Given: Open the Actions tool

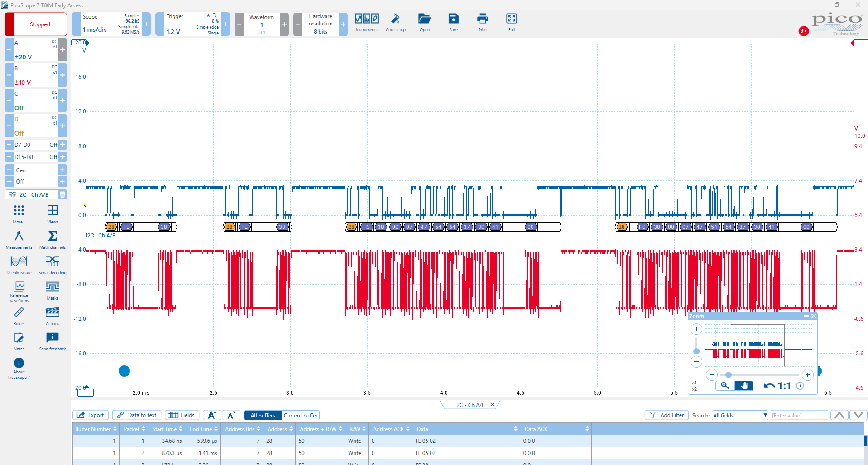Looking at the screenshot, I should (53, 316).
